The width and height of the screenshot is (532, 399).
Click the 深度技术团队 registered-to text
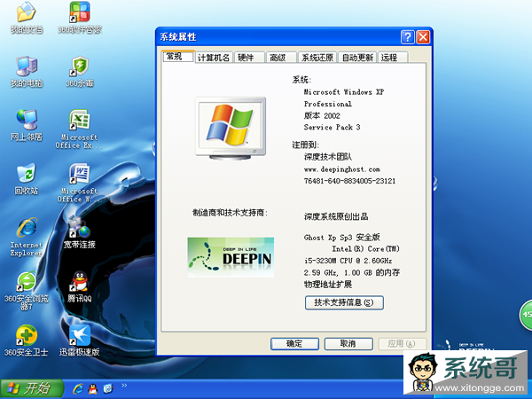pos(328,157)
